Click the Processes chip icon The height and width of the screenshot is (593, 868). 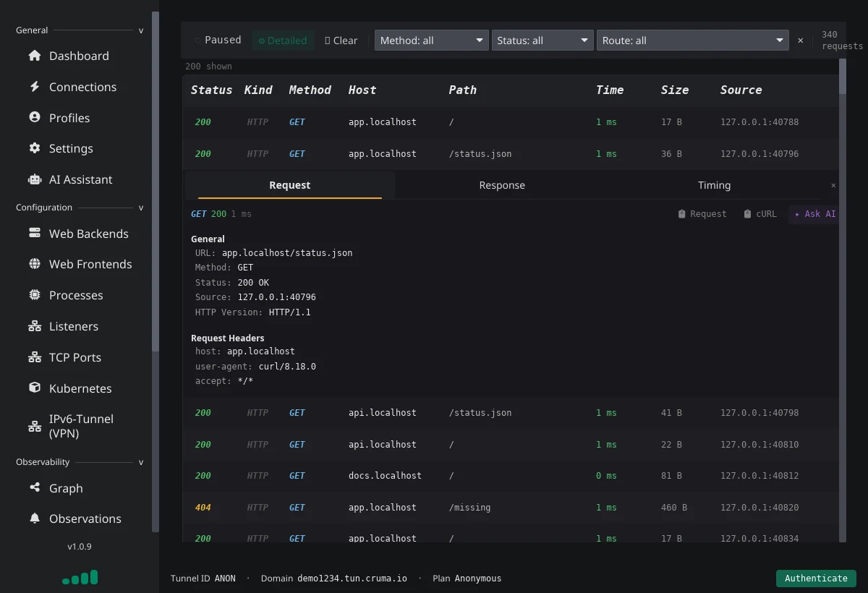tap(35, 295)
